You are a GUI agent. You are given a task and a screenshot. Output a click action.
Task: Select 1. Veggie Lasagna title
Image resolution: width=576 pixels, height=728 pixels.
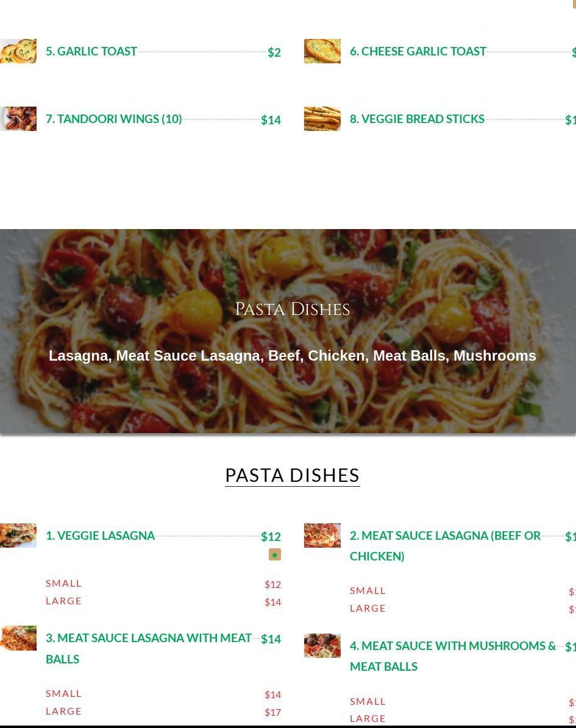point(101,535)
